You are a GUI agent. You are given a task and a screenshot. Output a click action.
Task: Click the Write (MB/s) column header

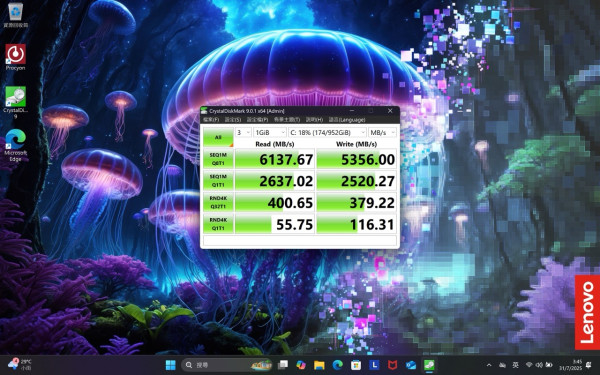point(356,144)
